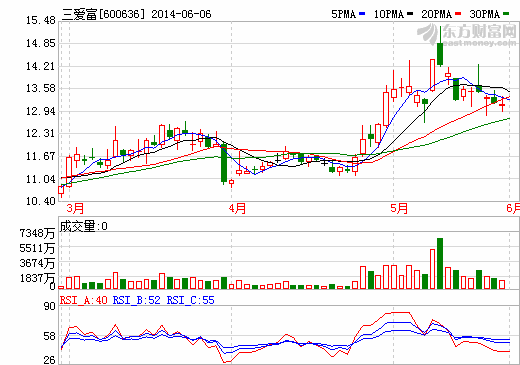Click the 12.94 price axis label
This screenshot has width=520, height=365.
[41, 111]
